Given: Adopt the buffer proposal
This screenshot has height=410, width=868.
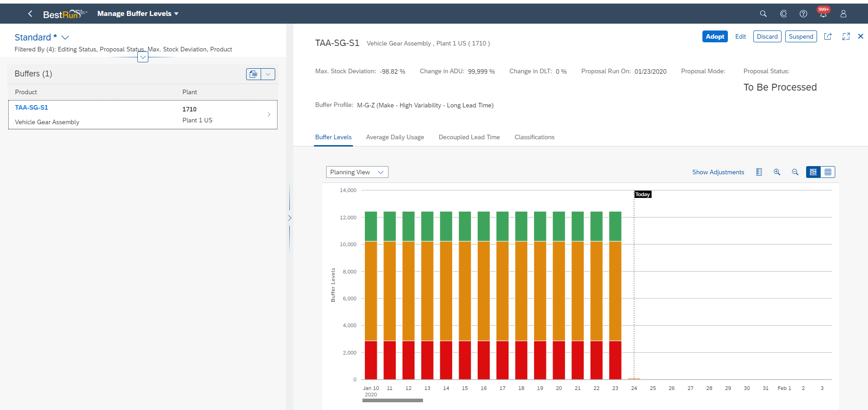Looking at the screenshot, I should pos(715,36).
